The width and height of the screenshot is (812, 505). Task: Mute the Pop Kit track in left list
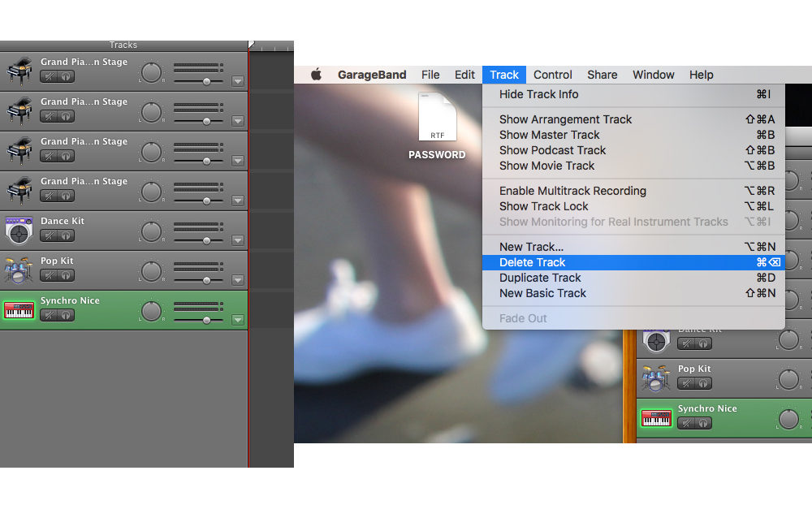point(49,275)
